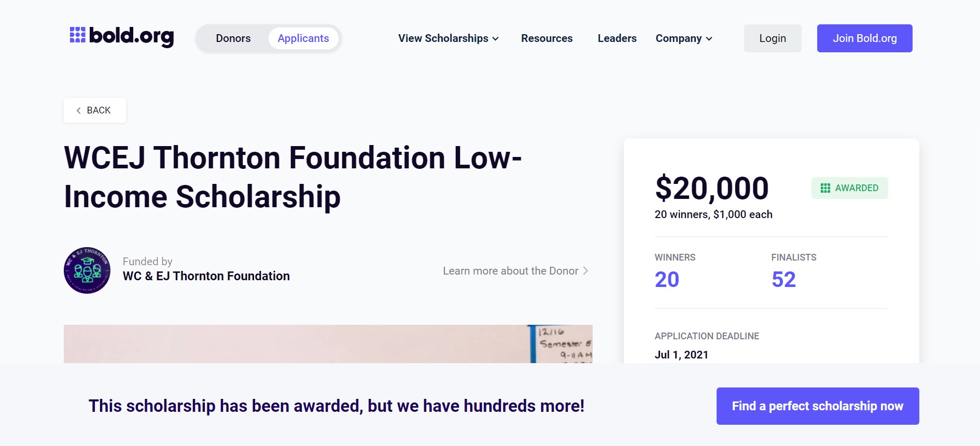Go back using the BACK button

click(x=95, y=110)
